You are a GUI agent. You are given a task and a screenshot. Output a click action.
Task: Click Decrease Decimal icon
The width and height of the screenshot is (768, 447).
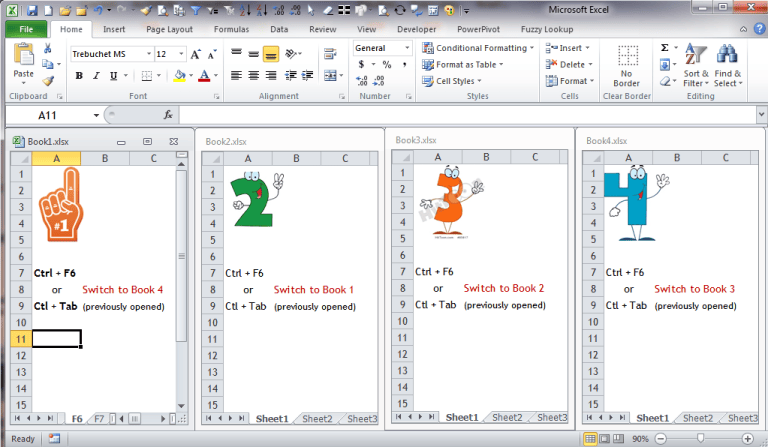click(x=379, y=81)
